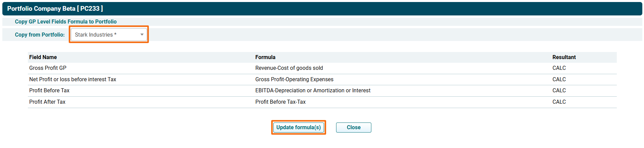Select the Net Profit or loss before interest Tax field
The height and width of the screenshot is (148, 644).
coord(73,80)
